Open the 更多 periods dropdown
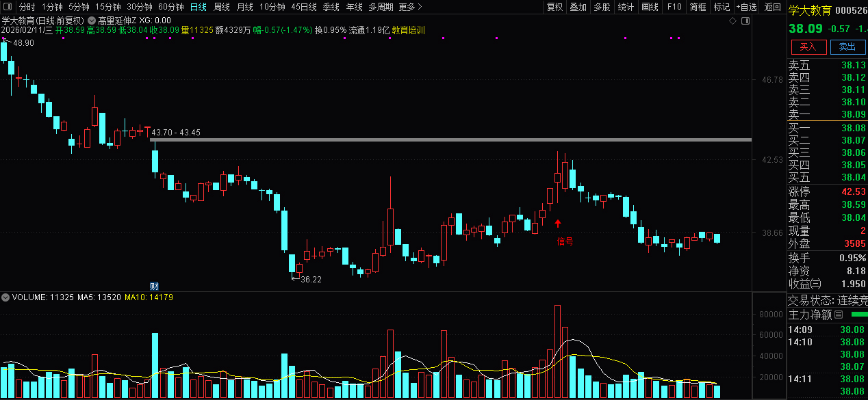This screenshot has width=868, height=400. click(409, 7)
